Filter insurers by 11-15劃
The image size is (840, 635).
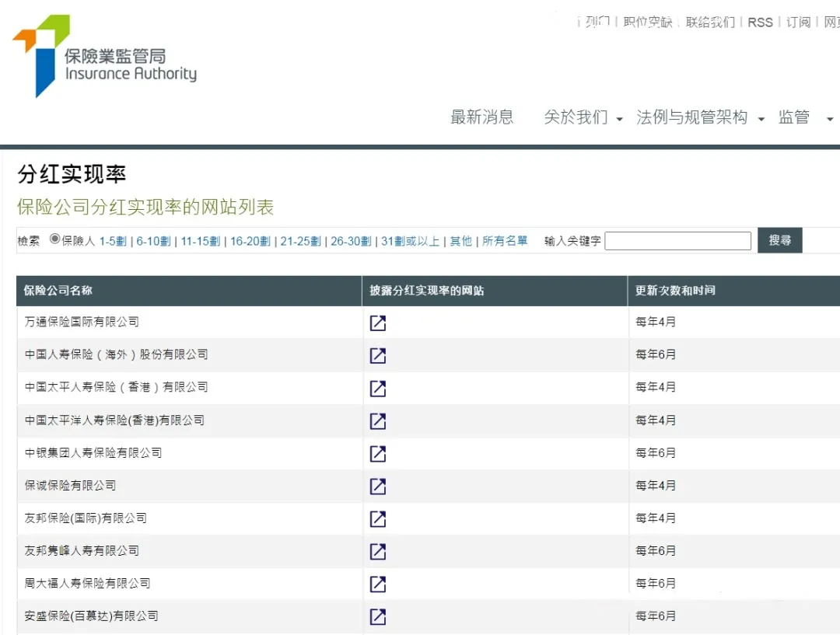[x=201, y=241]
